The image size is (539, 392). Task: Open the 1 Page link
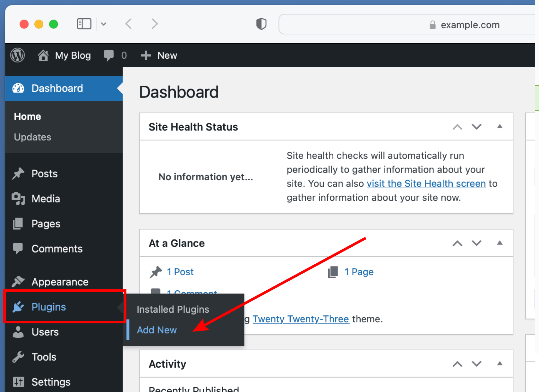click(x=359, y=272)
